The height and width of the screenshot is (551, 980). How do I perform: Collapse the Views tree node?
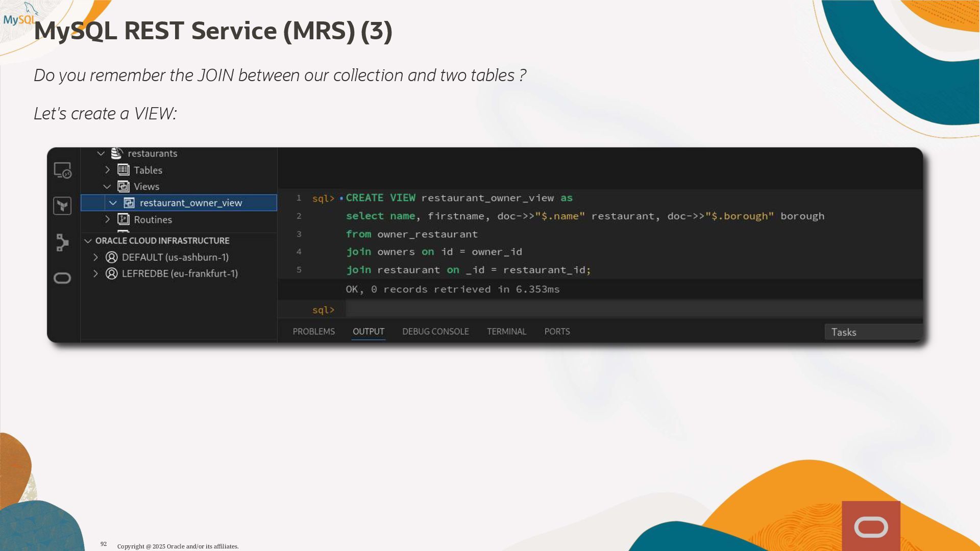(x=107, y=187)
